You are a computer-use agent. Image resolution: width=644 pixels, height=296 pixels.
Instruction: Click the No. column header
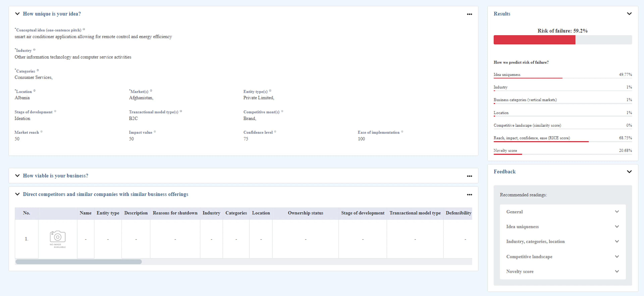click(x=26, y=213)
